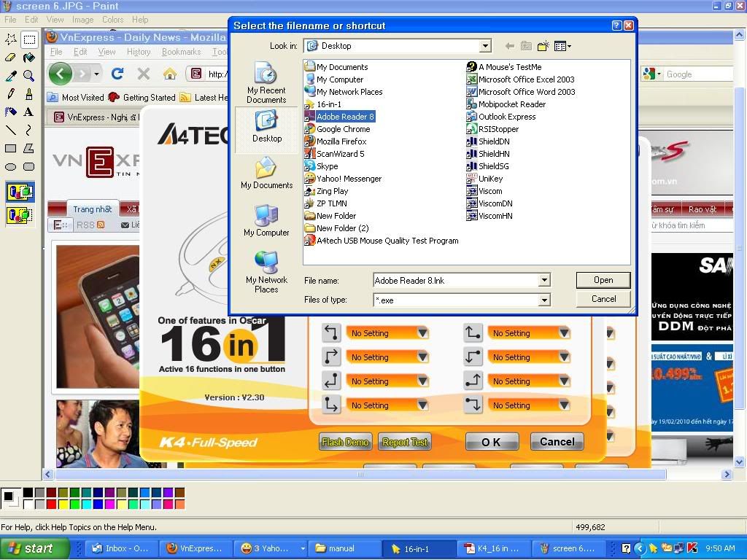Choose the Pencil tool in Paint

pos(11,94)
